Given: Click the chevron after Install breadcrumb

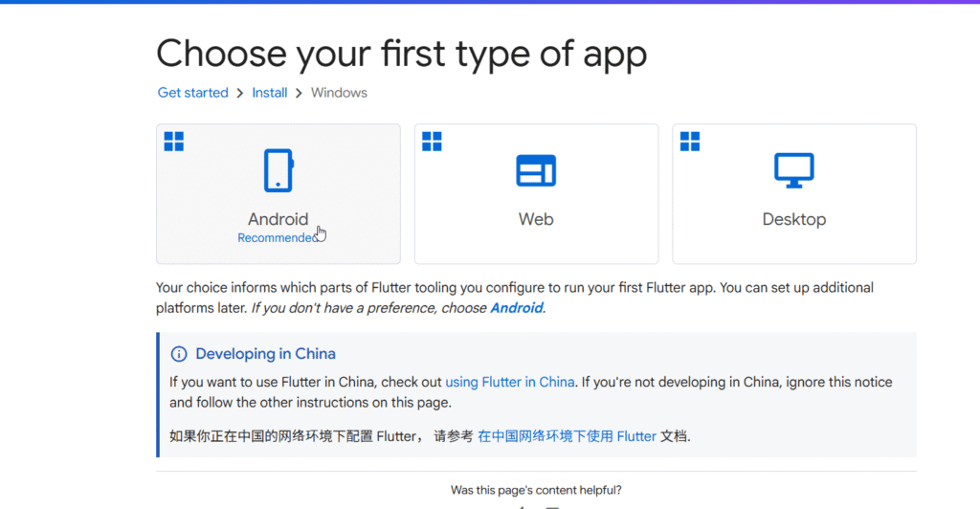Looking at the screenshot, I should pyautogui.click(x=299, y=93).
